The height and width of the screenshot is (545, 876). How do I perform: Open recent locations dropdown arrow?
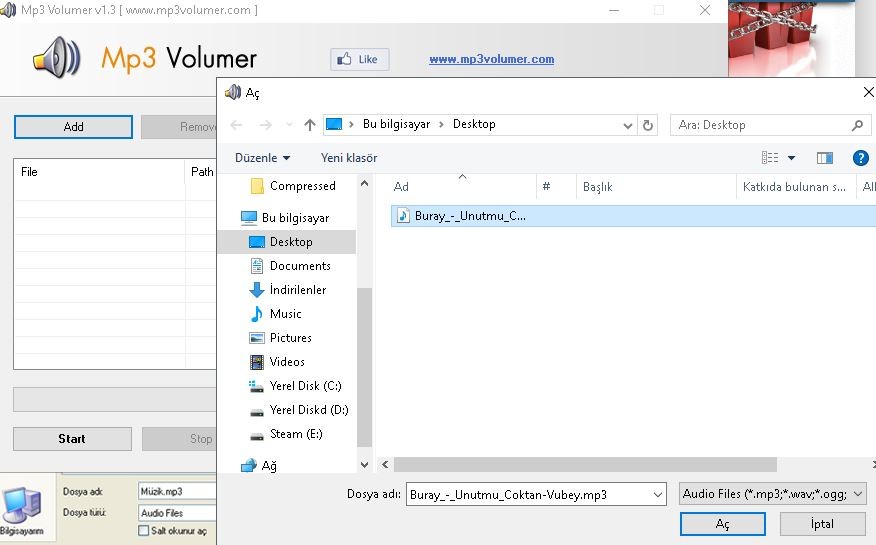tap(289, 125)
